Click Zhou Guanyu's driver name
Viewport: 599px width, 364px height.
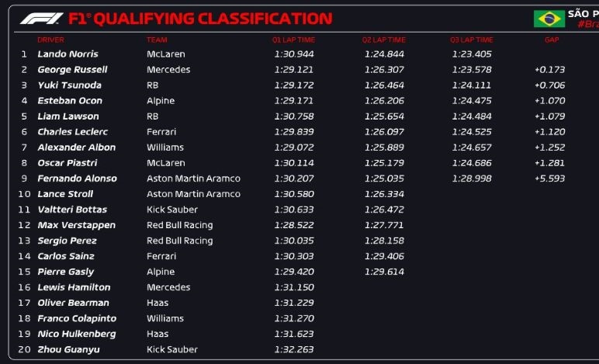point(68,349)
